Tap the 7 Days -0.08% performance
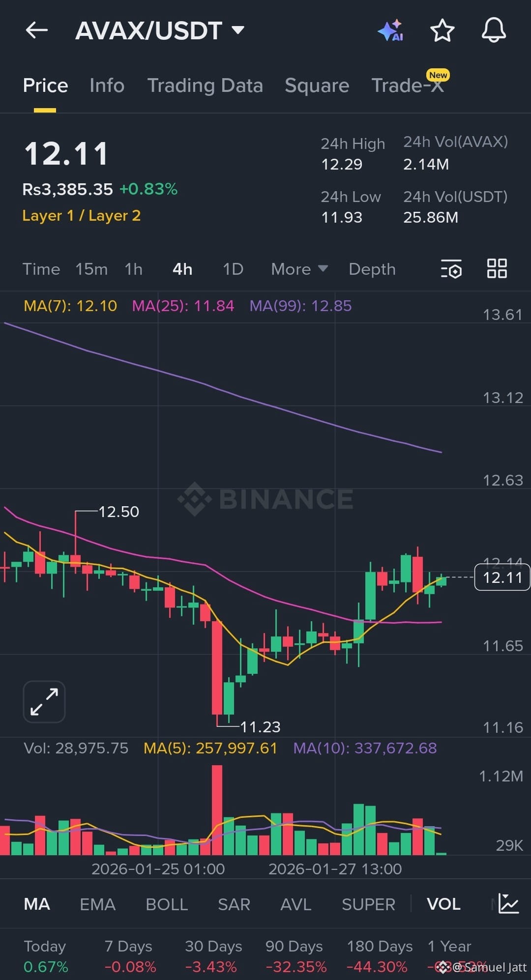This screenshot has width=531, height=980. 130,956
